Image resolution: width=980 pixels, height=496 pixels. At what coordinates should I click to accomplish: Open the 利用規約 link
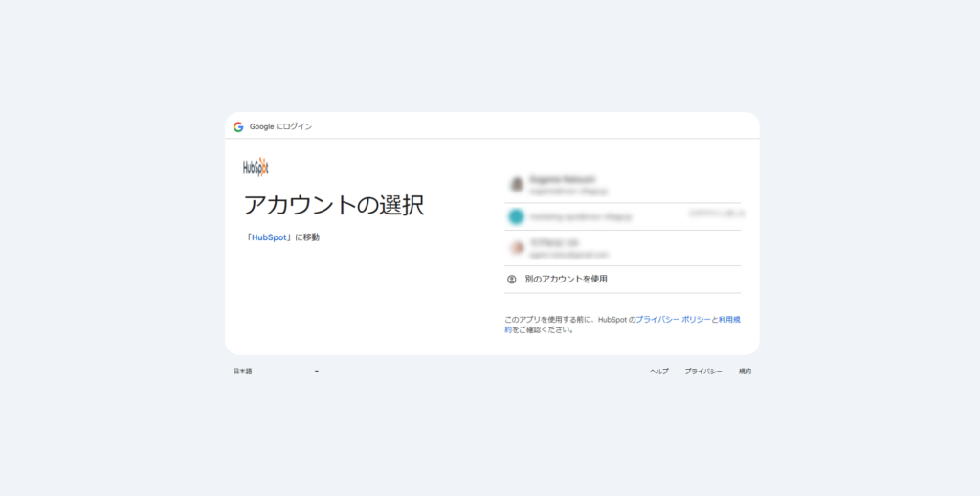[x=728, y=320]
